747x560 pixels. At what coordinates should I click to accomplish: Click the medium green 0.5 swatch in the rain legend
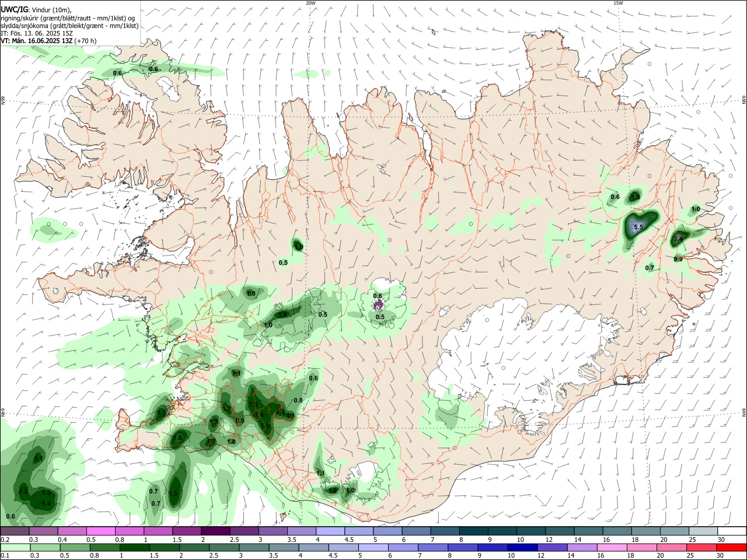[74, 547]
